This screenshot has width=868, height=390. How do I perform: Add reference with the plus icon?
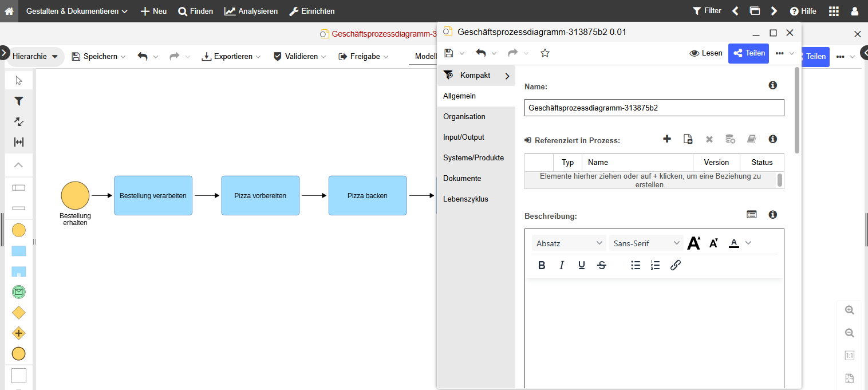tap(666, 139)
